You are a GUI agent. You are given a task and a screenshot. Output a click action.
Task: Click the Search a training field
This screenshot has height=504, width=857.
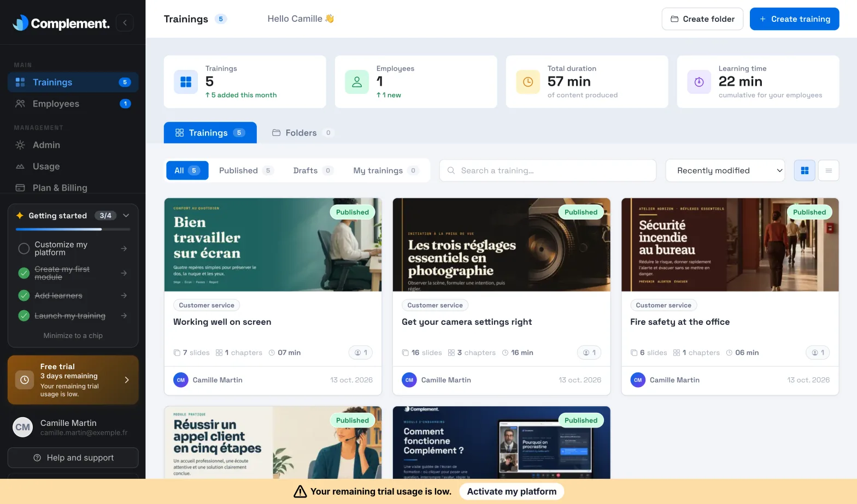click(548, 170)
